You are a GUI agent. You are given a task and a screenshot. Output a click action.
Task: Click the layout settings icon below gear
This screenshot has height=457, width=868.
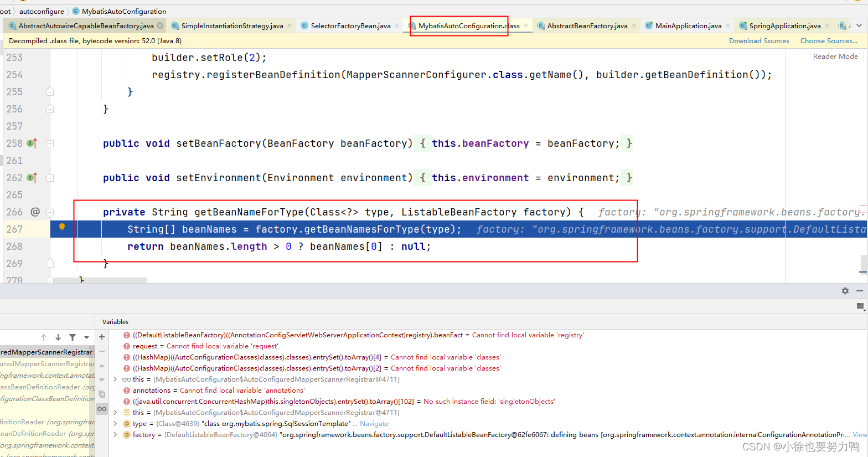pos(860,306)
